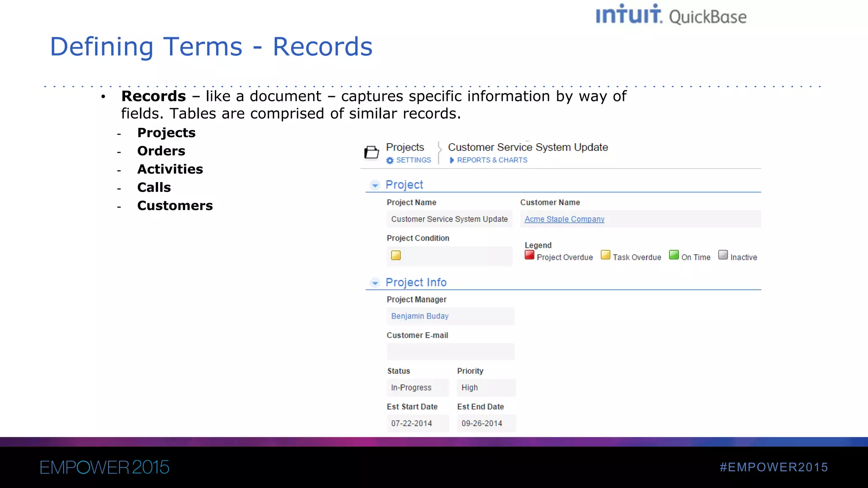
Task: Collapse the Project Info section
Action: point(375,283)
